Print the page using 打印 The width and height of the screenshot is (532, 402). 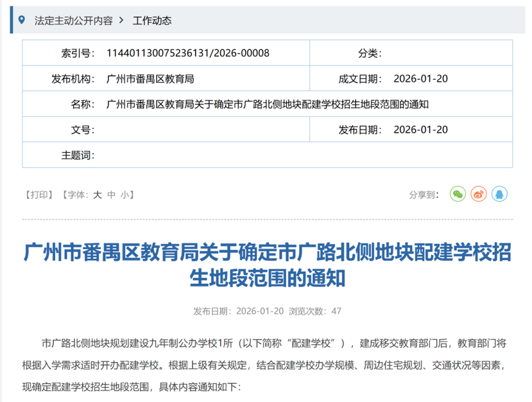(40, 195)
